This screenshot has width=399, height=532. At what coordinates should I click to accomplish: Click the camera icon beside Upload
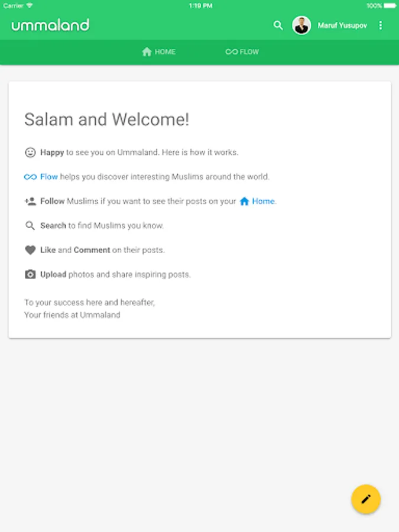(x=30, y=274)
